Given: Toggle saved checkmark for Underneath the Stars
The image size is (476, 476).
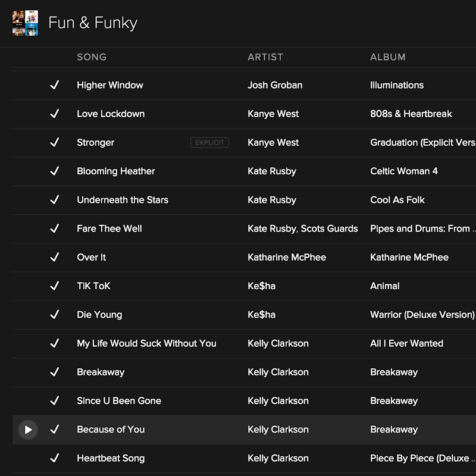Looking at the screenshot, I should click(x=55, y=200).
